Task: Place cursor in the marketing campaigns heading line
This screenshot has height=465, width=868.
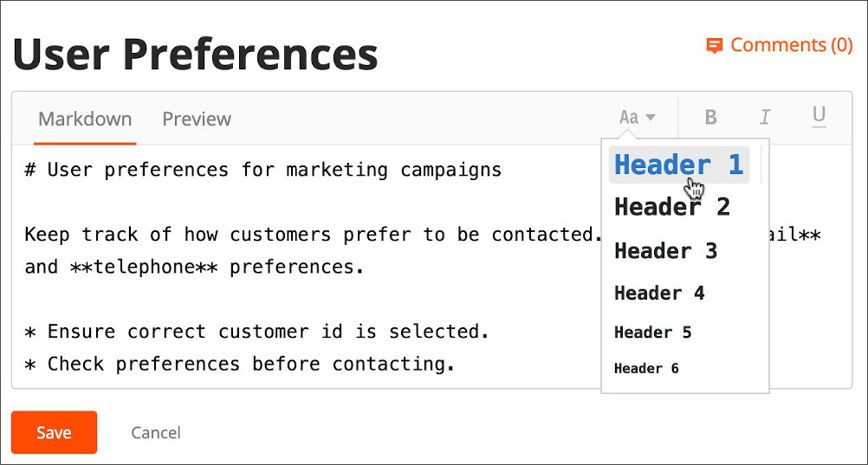Action: (263, 169)
